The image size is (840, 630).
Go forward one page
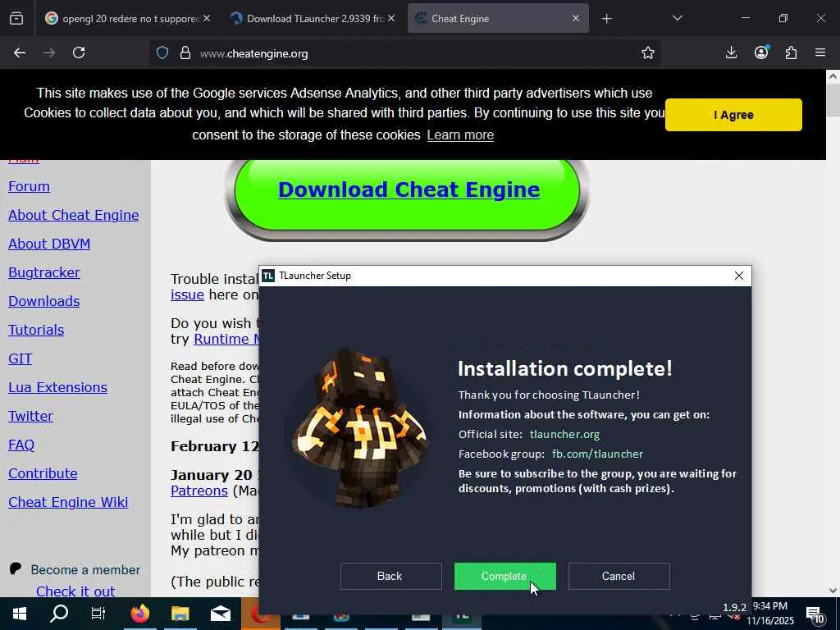click(x=49, y=53)
